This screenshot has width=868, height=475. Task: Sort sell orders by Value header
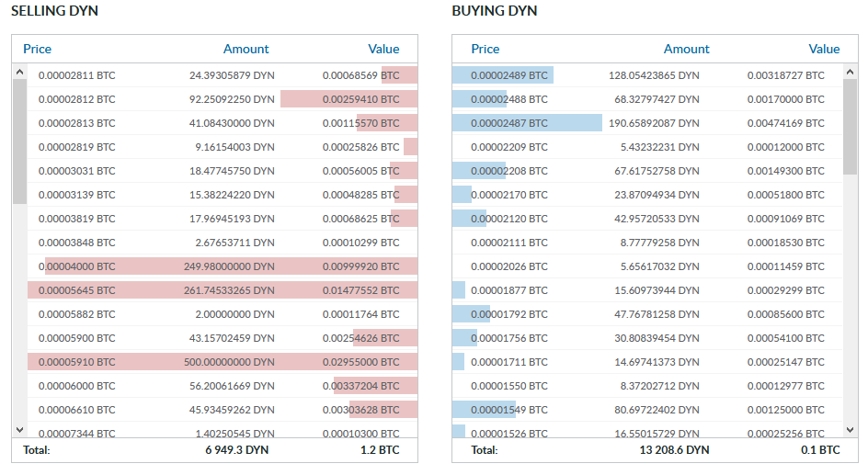coord(383,49)
